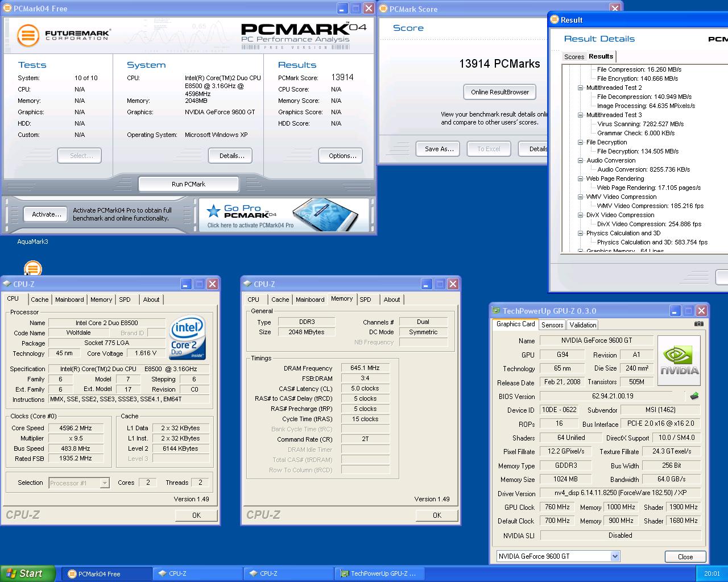This screenshot has width=728, height=582.
Task: Click the GPU Clock 760 MHz field
Action: click(557, 507)
